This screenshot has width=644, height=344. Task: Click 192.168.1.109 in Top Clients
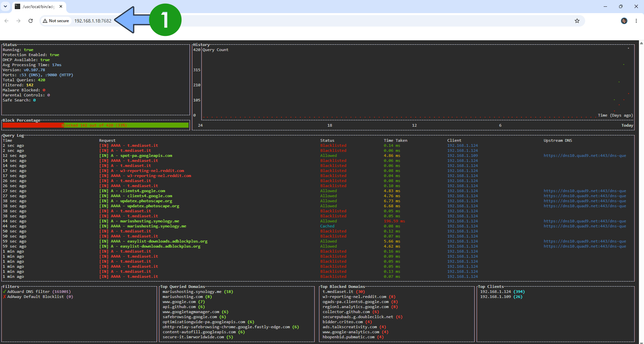[501, 297]
